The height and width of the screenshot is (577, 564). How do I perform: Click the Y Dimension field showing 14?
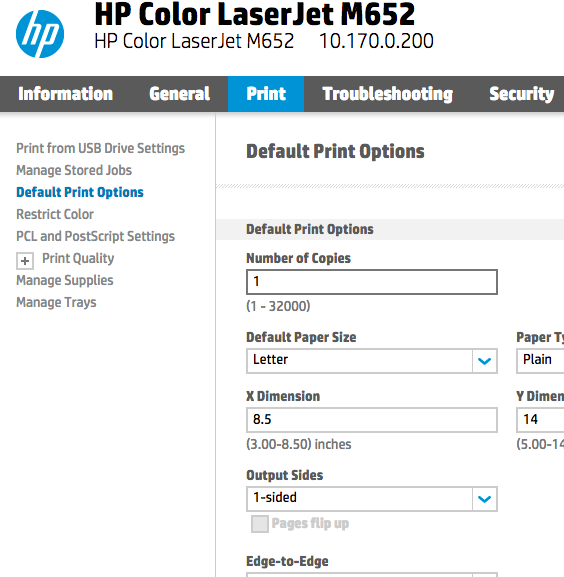coord(540,420)
